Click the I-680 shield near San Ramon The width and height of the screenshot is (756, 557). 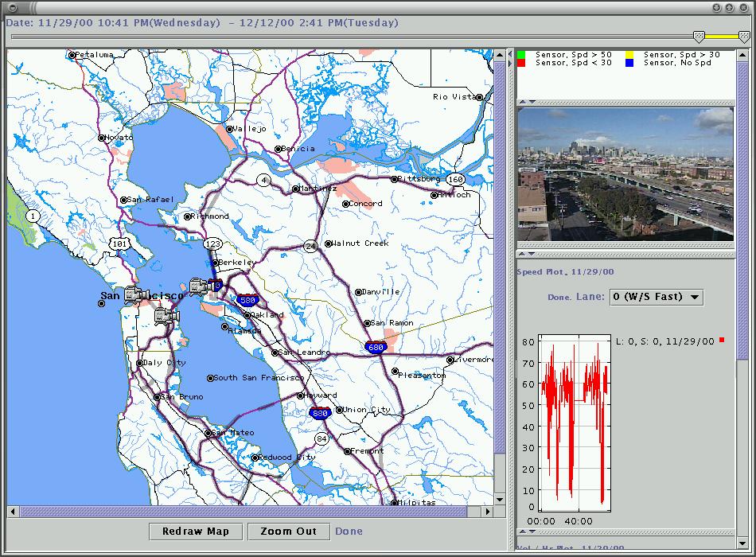pos(376,347)
